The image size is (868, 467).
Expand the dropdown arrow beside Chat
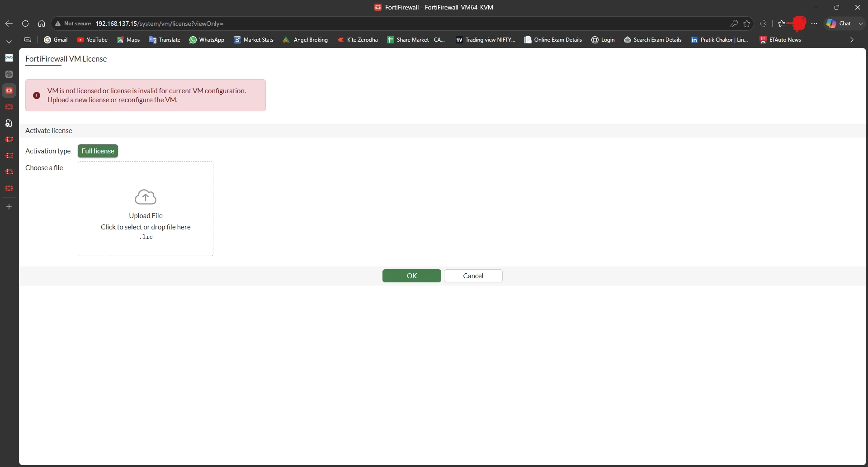[x=860, y=24]
